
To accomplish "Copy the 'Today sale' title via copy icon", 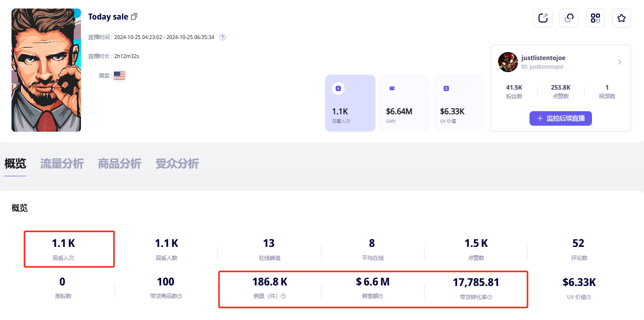I will 134,17.
